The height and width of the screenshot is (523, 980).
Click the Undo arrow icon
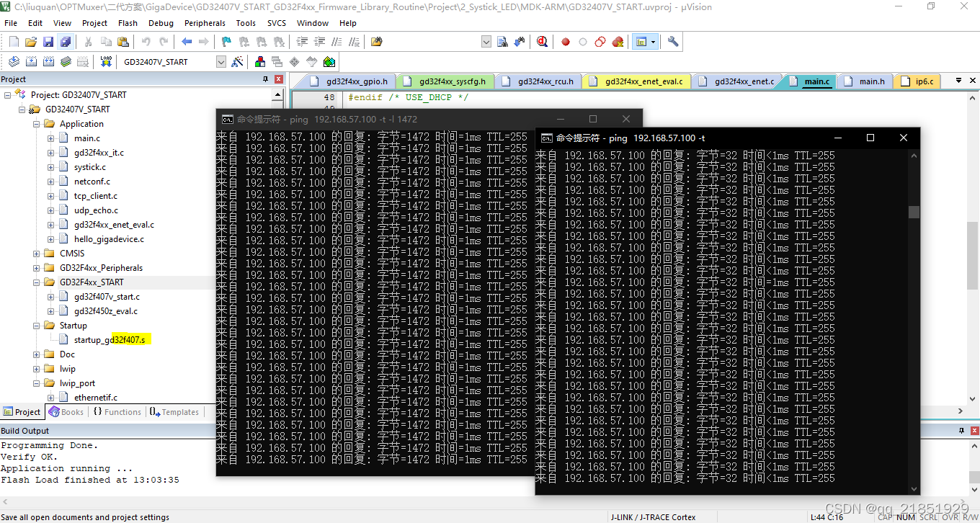[x=146, y=42]
